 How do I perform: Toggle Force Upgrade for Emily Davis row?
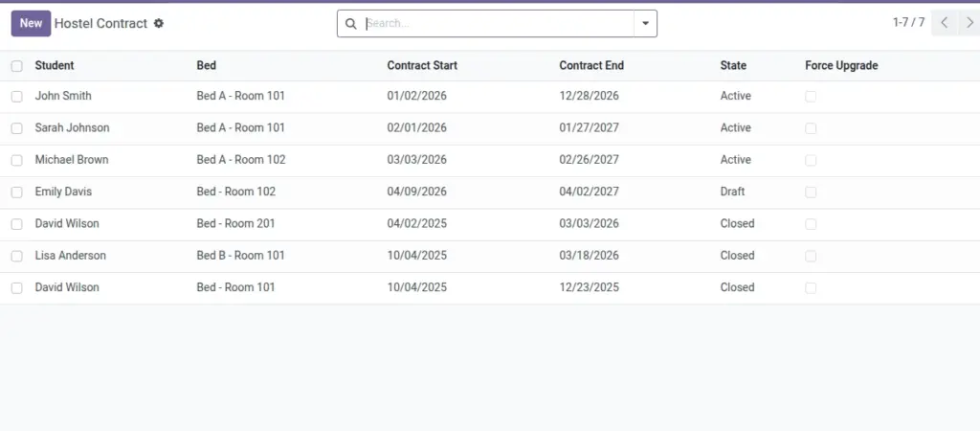811,193
